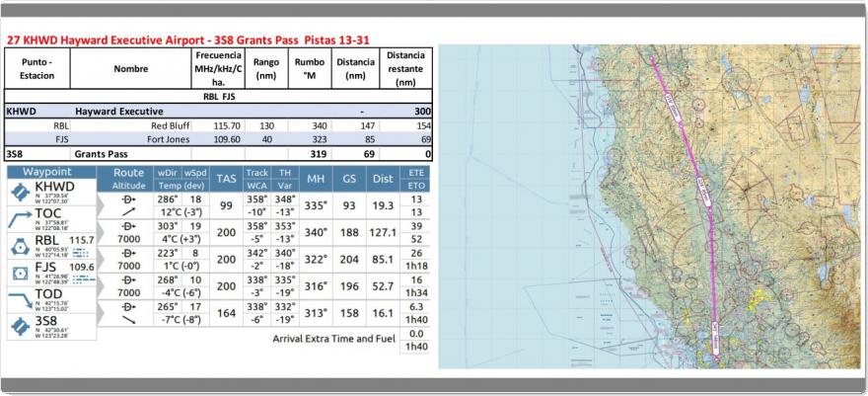Select the TOD top-of-descent arrow icon
The image size is (868, 396).
[20, 300]
